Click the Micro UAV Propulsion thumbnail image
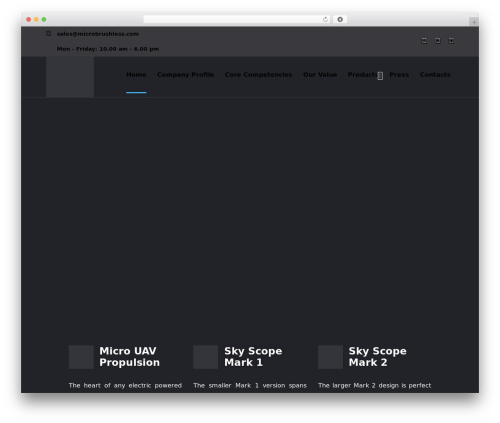The width and height of the screenshot is (500, 423). (x=81, y=357)
